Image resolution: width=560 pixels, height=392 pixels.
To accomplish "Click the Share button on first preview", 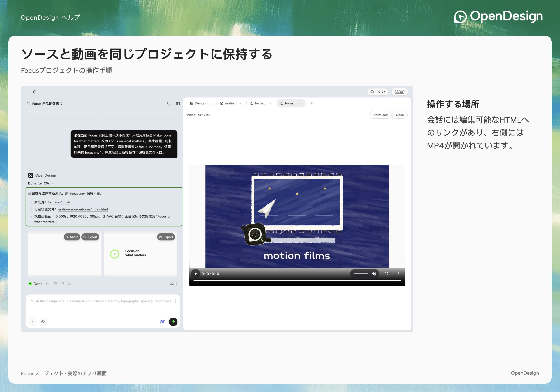I will tap(72, 237).
